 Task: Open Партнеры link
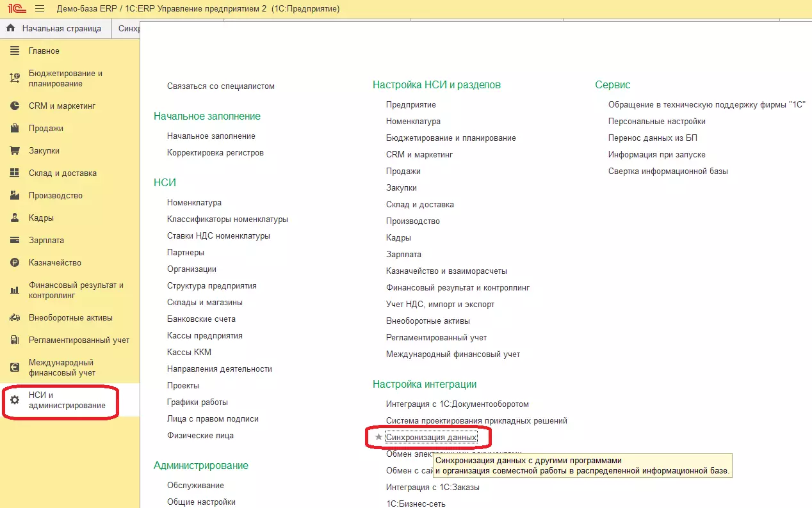pyautogui.click(x=186, y=253)
